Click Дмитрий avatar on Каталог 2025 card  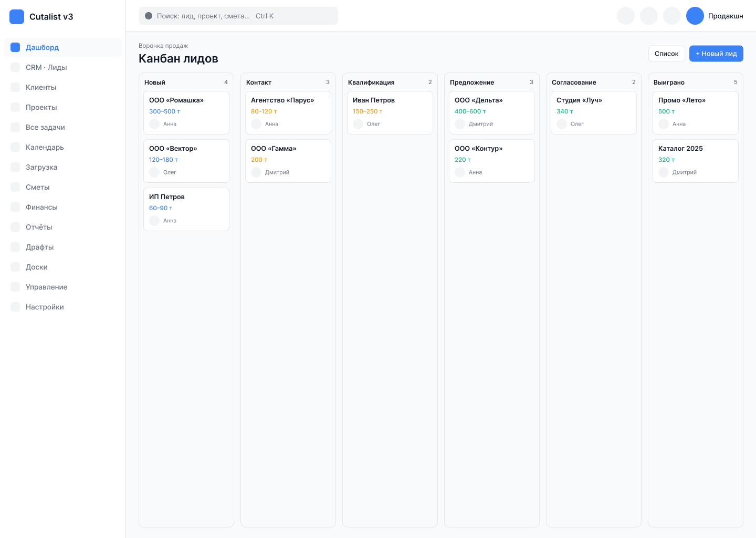(x=664, y=172)
